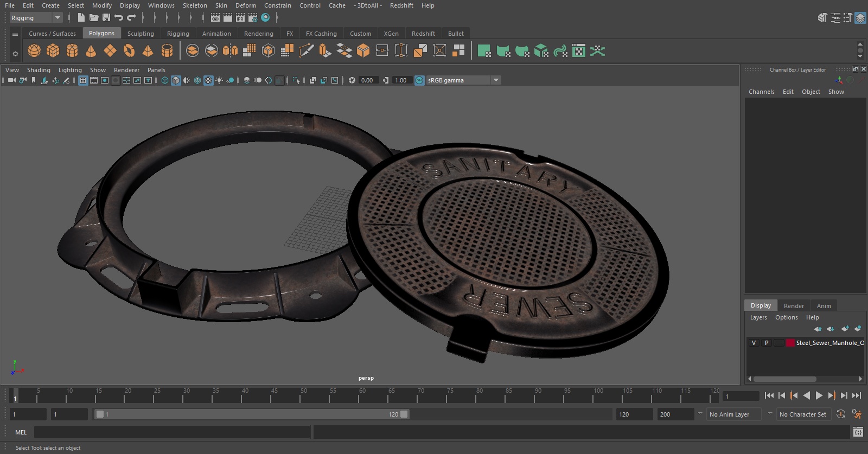Toggle smooth shade all in viewport
This screenshot has height=454, width=868.
coord(176,80)
